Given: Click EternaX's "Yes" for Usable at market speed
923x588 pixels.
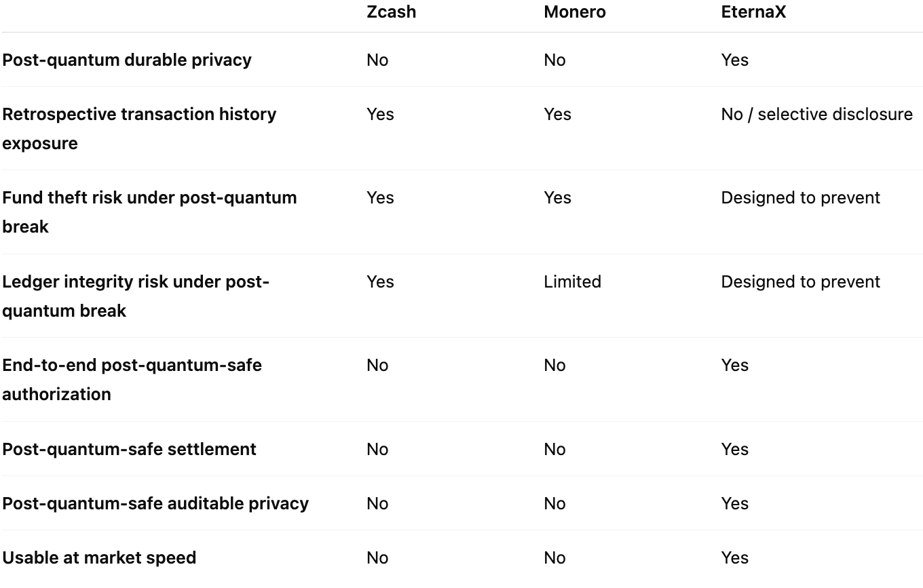Looking at the screenshot, I should [734, 557].
